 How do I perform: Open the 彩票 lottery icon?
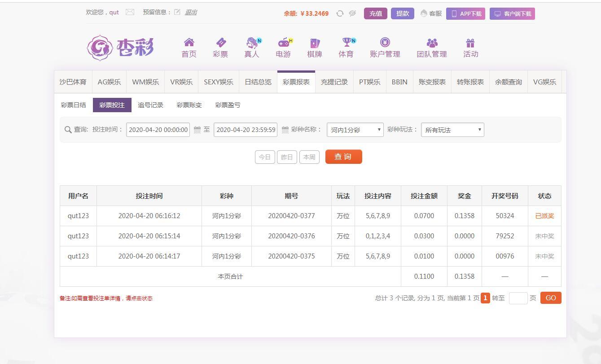click(220, 43)
